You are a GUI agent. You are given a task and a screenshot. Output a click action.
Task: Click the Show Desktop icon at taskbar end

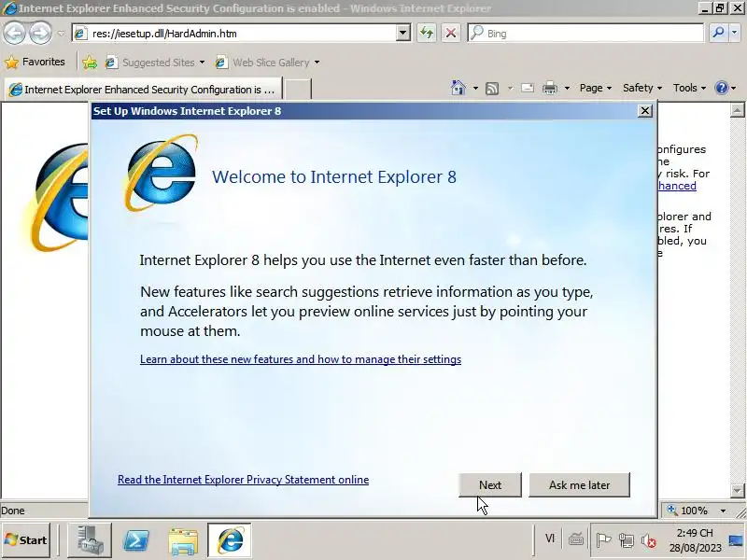click(736, 540)
